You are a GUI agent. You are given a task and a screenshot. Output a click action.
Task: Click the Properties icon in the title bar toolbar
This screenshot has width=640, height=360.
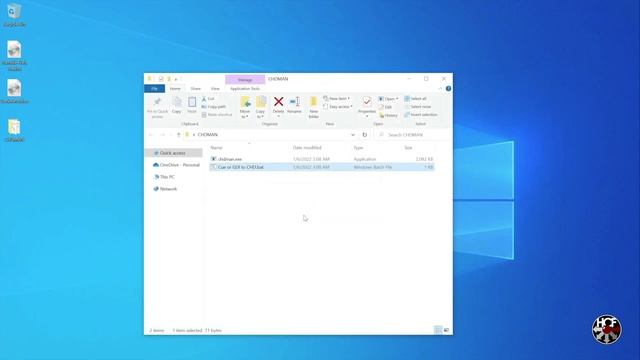coord(161,79)
